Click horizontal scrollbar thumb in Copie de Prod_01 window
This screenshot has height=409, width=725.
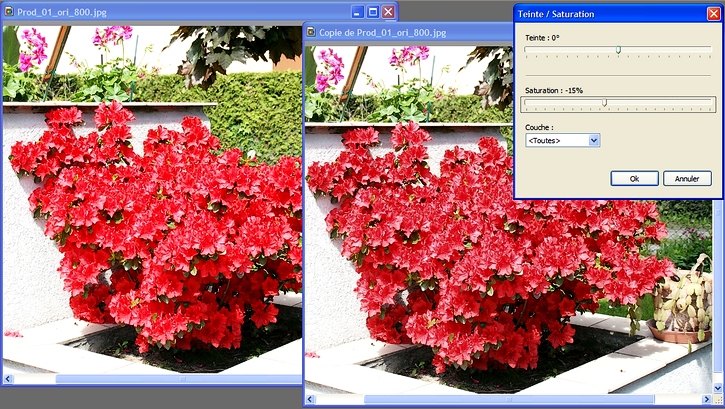coord(509,399)
